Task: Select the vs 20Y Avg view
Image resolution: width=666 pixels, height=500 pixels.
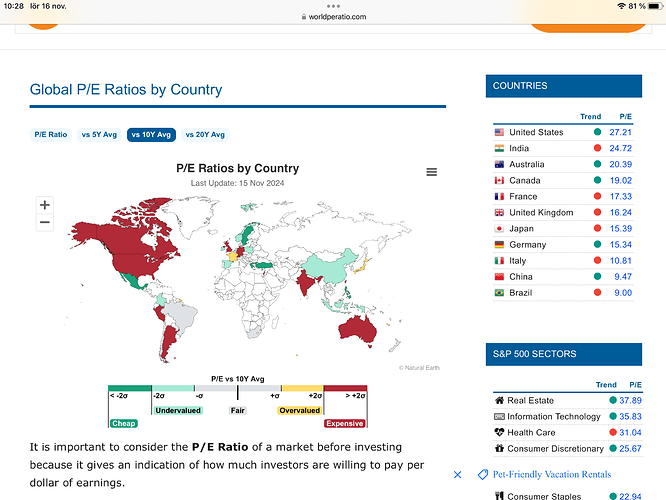Action: (x=205, y=135)
